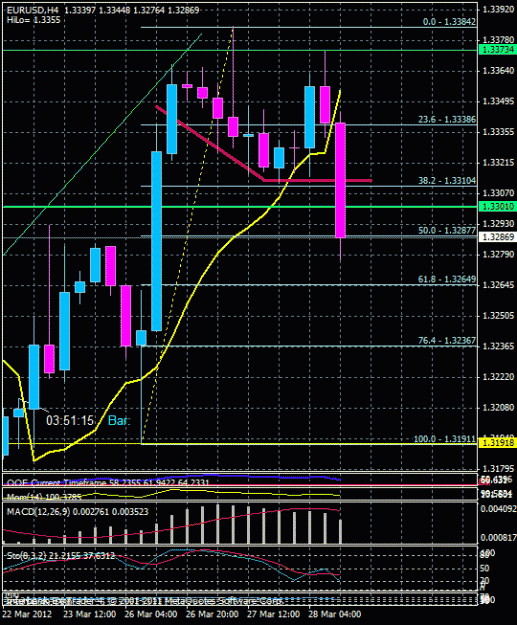
Task: Click the 28 Mar 04:00 time axis label
Action: (x=335, y=614)
